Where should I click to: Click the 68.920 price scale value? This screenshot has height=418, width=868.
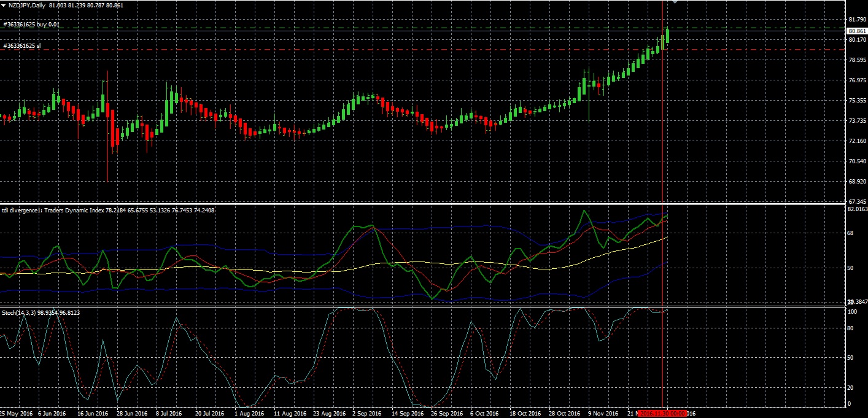coord(856,182)
